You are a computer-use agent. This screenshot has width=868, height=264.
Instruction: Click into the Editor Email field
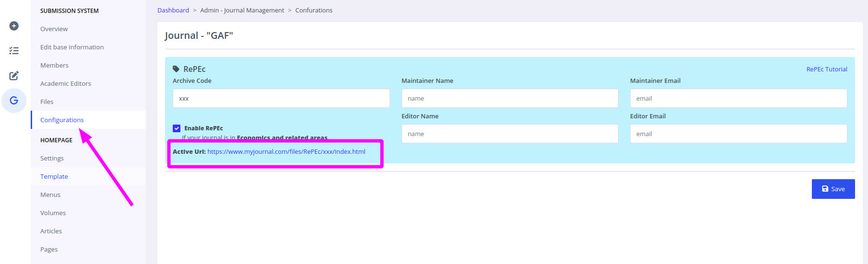click(x=738, y=134)
